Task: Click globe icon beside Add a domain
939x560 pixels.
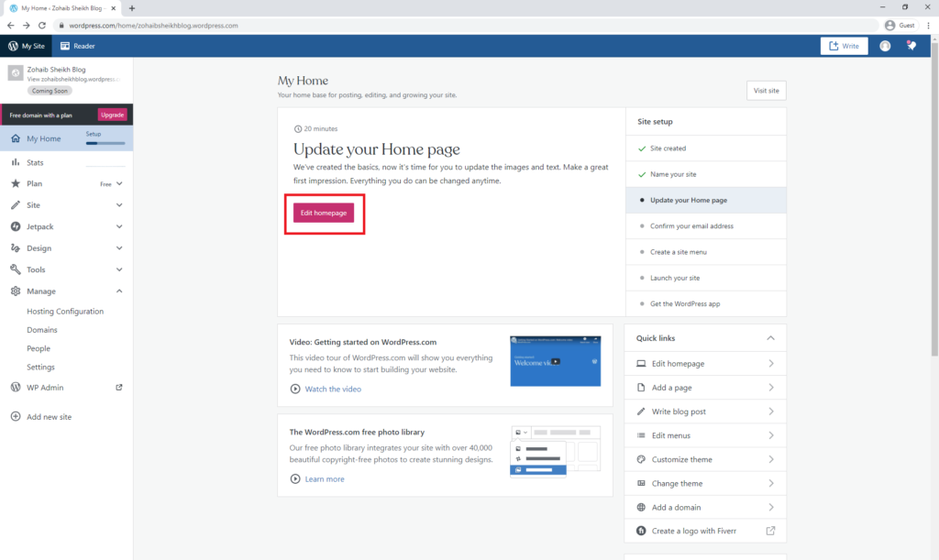Action: (x=641, y=508)
